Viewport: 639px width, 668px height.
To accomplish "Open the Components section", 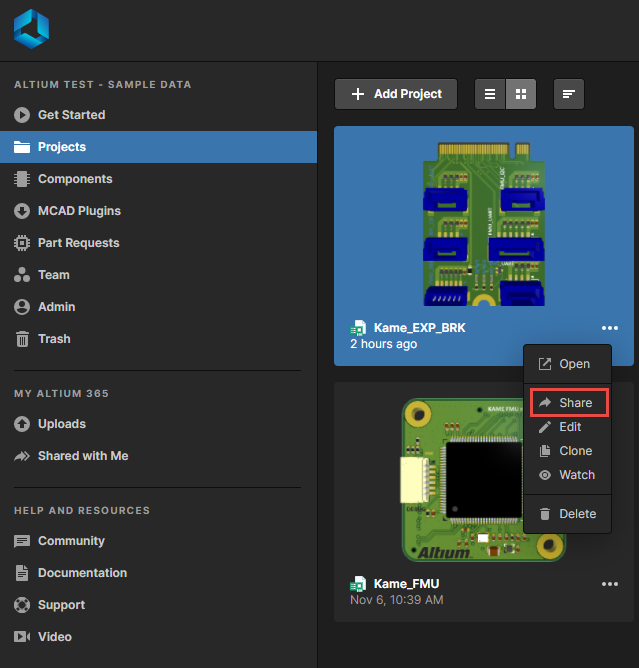I will [158, 179].
